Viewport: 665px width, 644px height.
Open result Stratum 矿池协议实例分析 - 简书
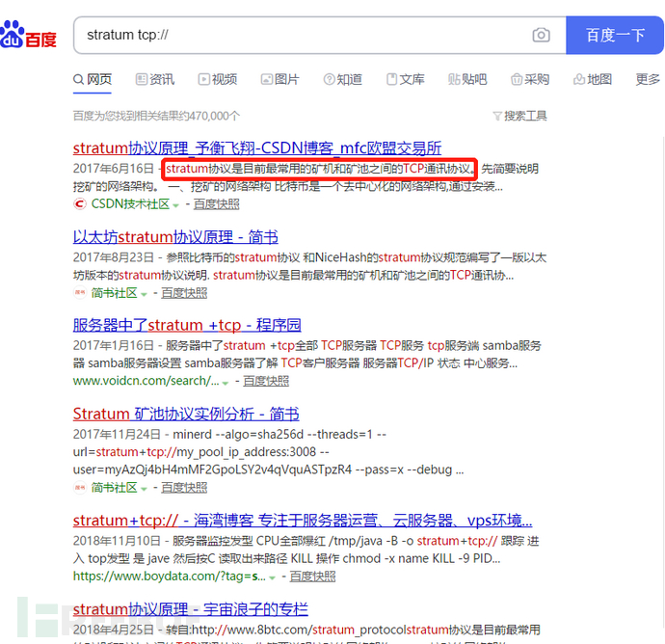point(186,414)
